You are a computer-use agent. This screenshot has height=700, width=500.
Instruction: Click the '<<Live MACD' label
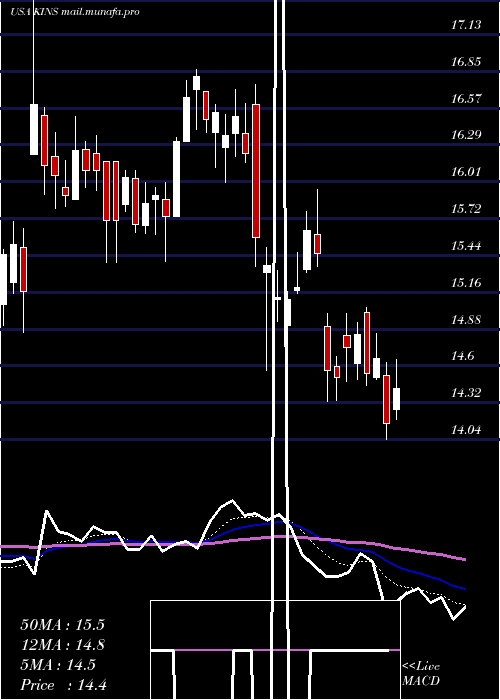(x=421, y=674)
